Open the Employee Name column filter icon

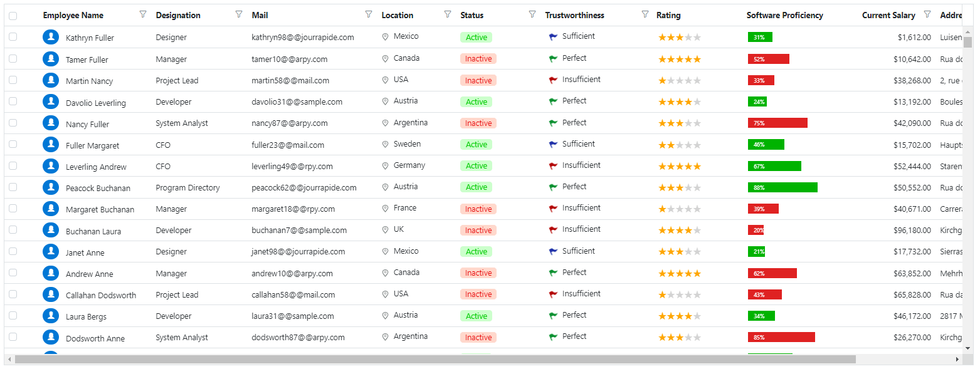coord(143,14)
